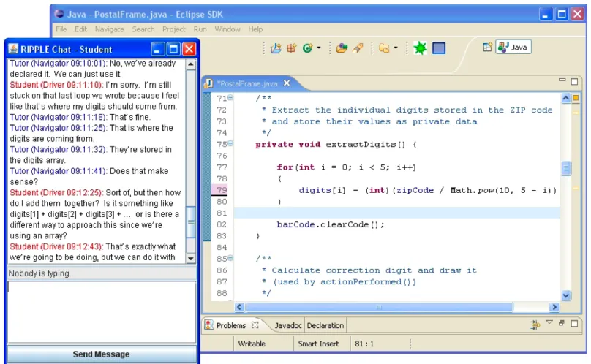
Task: Open the Problems view menu triangle
Action: click(x=549, y=322)
